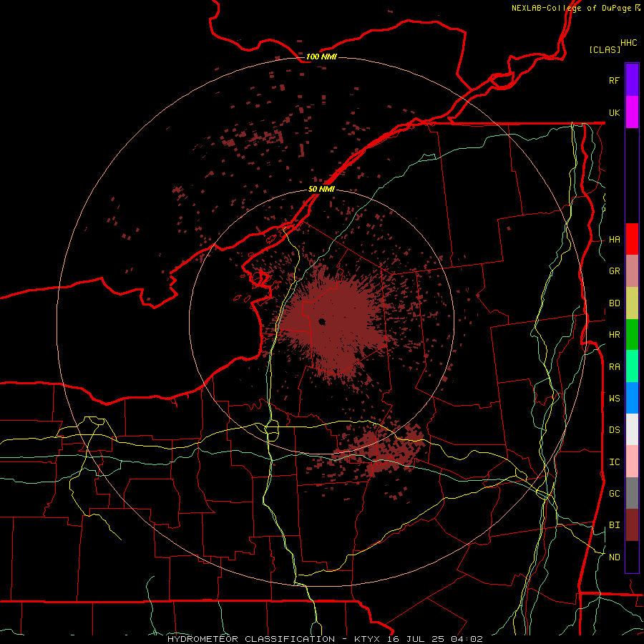Click the "GR" legend label
The width and height of the screenshot is (644, 644).
pos(614,271)
